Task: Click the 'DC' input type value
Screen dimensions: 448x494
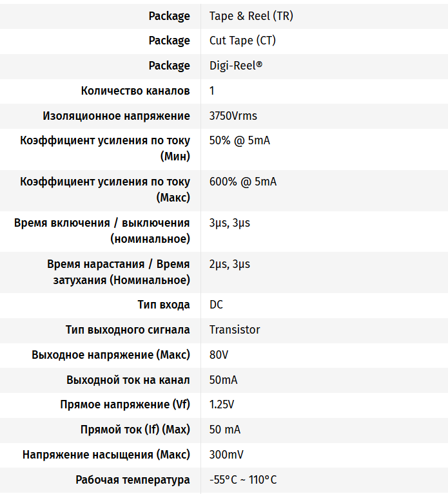Action: [x=217, y=305]
